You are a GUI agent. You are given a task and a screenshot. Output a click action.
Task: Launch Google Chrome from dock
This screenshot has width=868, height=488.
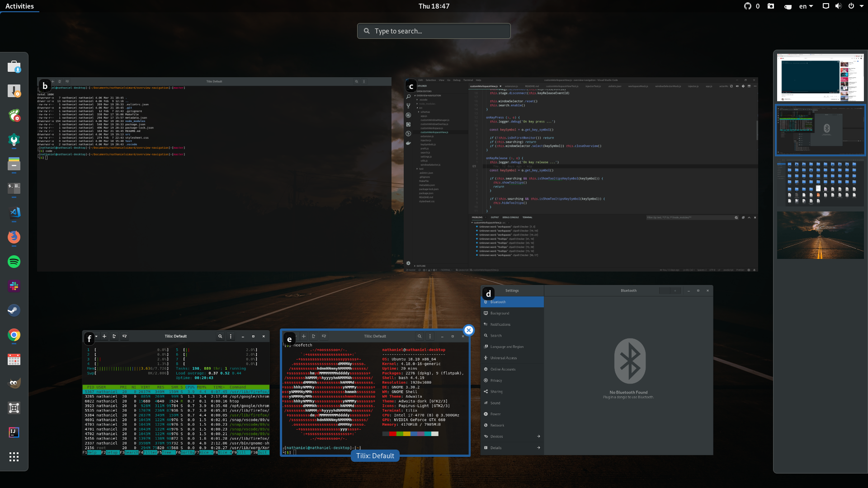14,335
